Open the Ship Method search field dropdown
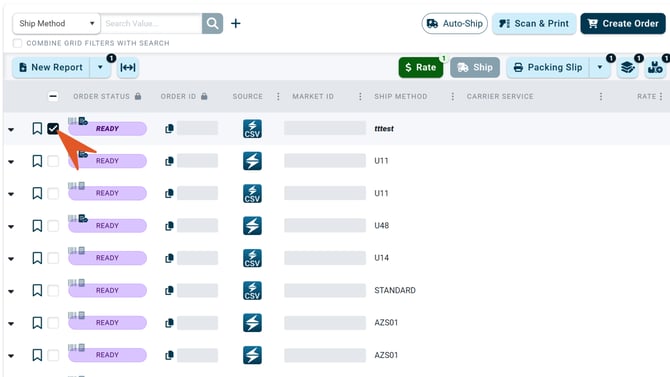This screenshot has height=377, width=670. pos(56,23)
